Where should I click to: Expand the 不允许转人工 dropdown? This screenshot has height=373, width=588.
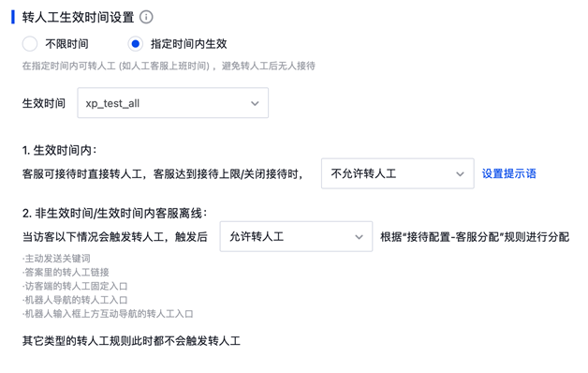point(398,173)
